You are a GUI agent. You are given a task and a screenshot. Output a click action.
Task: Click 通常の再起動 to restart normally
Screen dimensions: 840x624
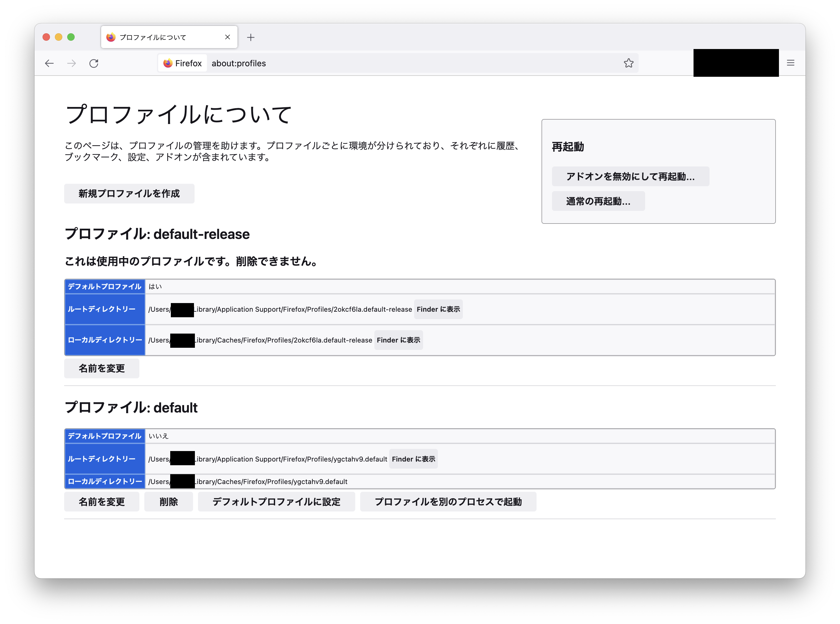click(598, 201)
